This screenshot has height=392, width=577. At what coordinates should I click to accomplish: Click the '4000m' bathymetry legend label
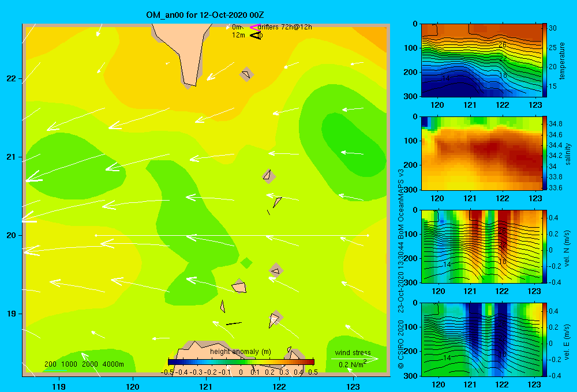[113, 364]
